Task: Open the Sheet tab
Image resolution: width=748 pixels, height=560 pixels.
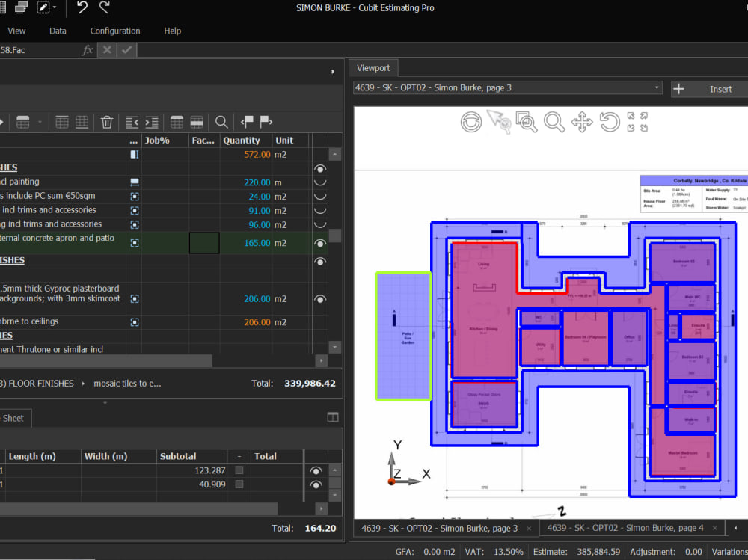Action: tap(13, 419)
